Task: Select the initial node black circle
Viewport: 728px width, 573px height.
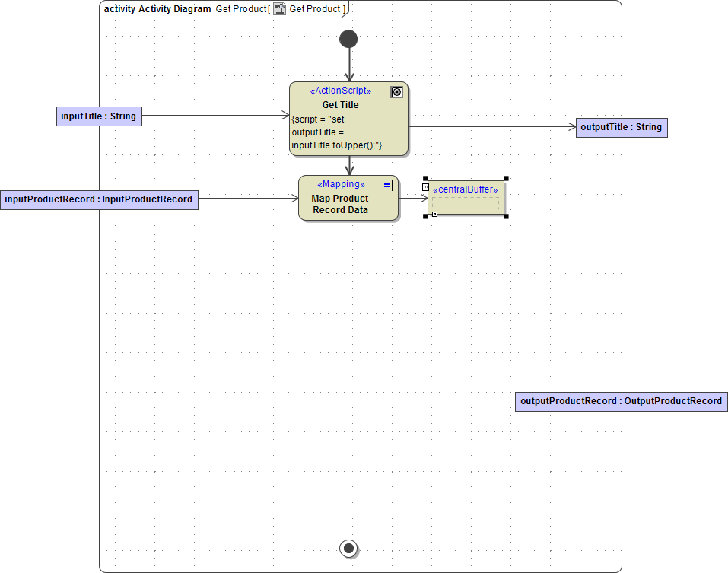Action: pyautogui.click(x=348, y=38)
